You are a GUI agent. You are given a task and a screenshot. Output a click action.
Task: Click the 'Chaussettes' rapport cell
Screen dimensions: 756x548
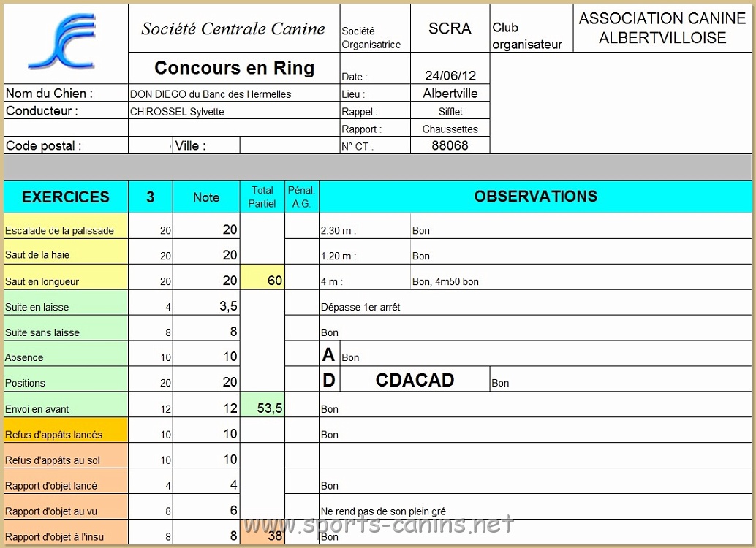[x=450, y=129]
